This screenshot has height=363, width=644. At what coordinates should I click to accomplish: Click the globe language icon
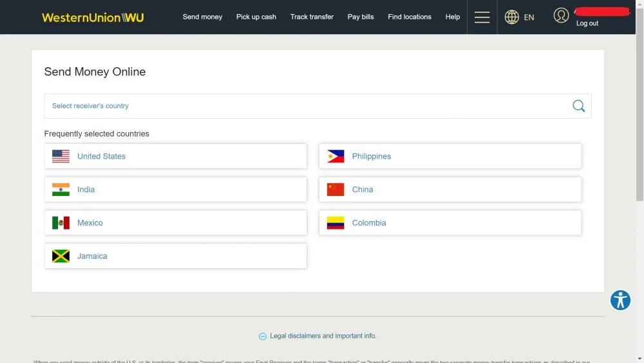[x=511, y=17]
